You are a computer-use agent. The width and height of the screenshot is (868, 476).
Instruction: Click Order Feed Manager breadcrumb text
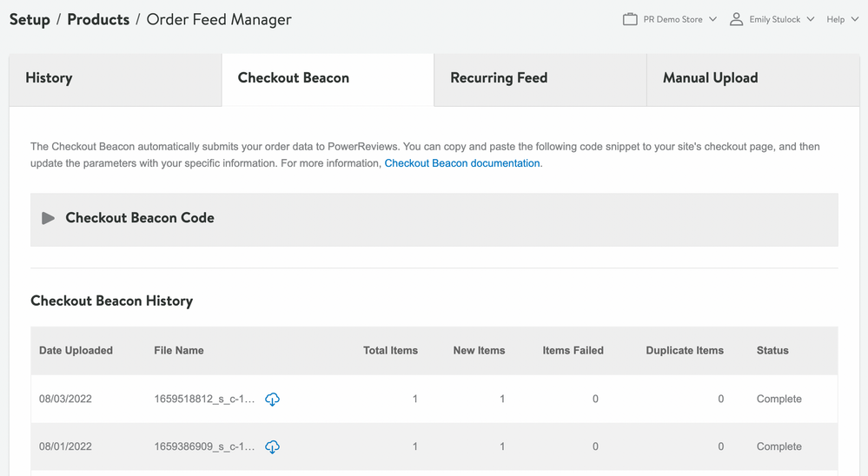point(219,19)
